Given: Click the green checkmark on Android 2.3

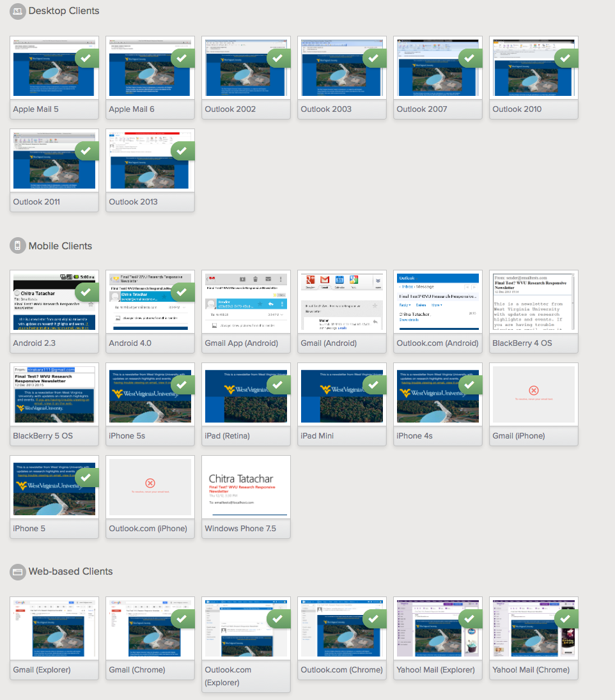Looking at the screenshot, I should tap(86, 292).
